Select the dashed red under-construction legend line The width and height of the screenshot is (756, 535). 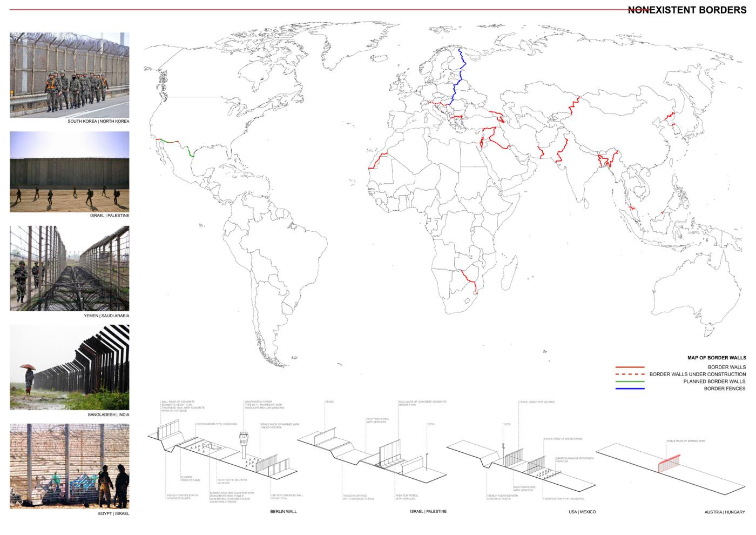(x=630, y=374)
